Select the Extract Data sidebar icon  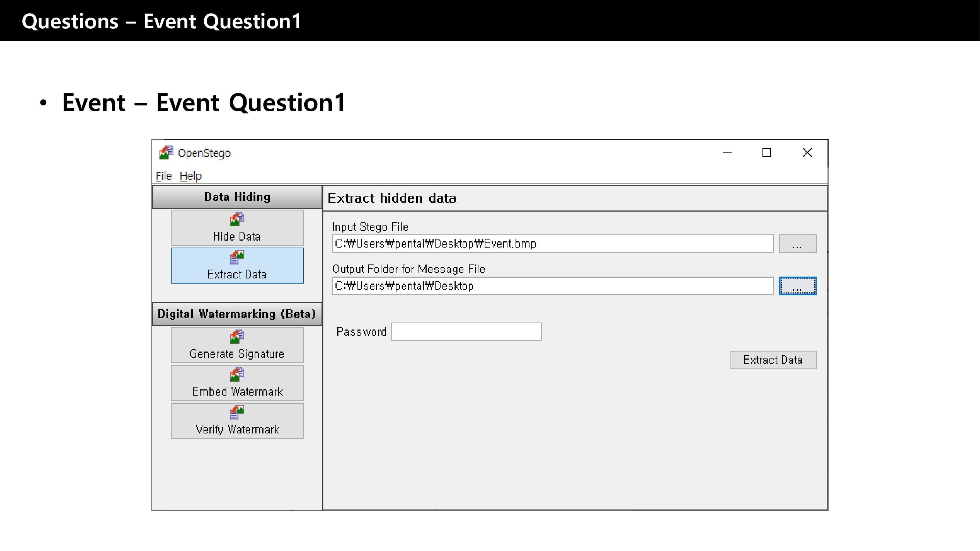point(237,258)
